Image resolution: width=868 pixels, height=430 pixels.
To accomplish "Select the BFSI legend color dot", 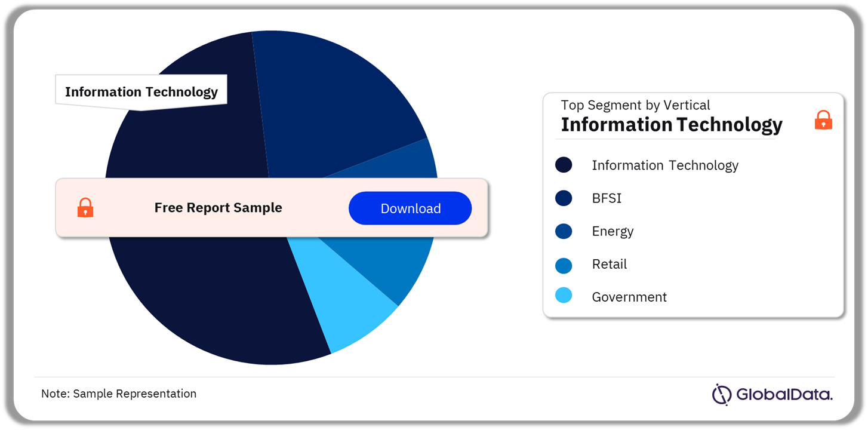I will tap(564, 198).
